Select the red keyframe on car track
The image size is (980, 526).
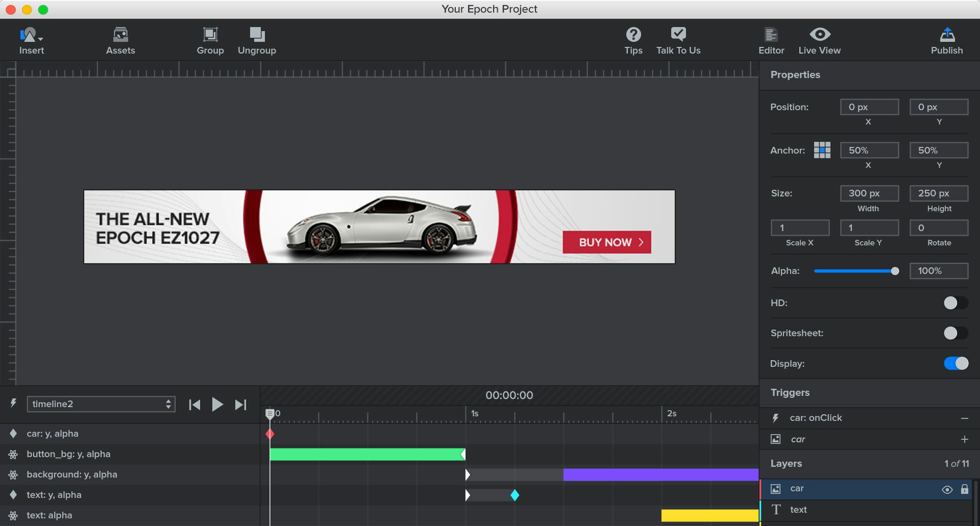(x=270, y=434)
